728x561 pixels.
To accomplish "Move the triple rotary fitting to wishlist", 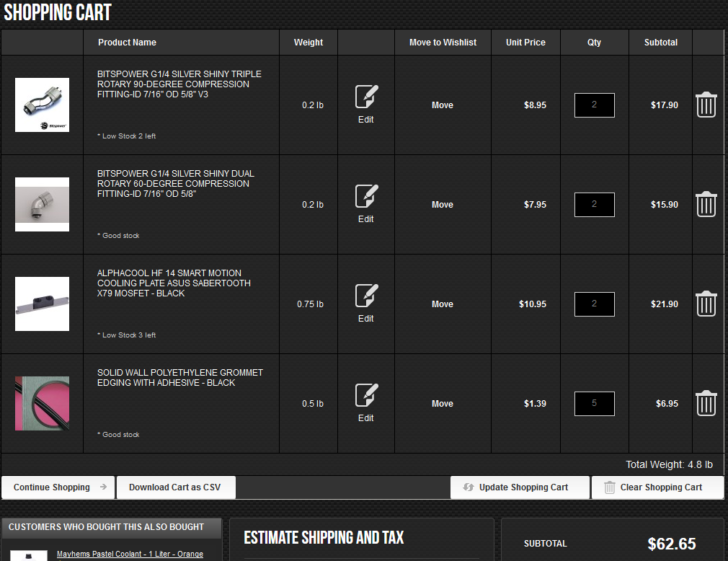I will pyautogui.click(x=443, y=105).
